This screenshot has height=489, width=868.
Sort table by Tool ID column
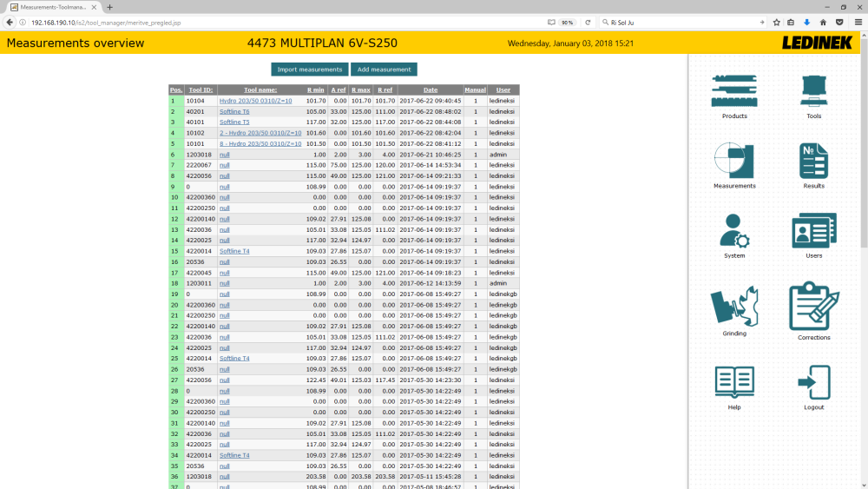coord(201,89)
